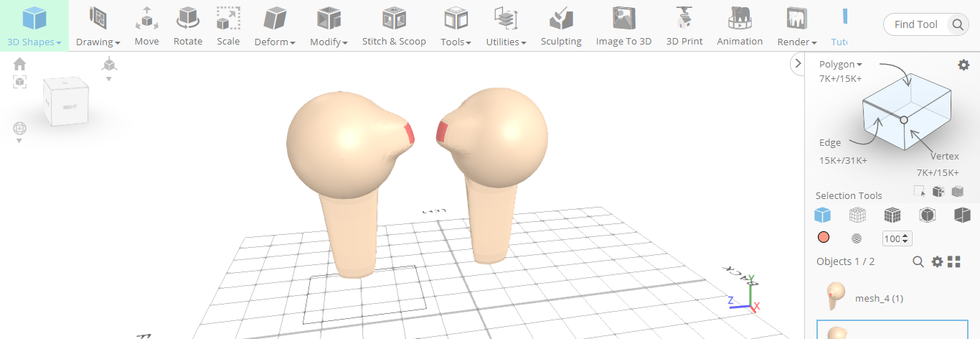Viewport: 980px width, 339px height.
Task: Select the Rotate tool
Action: [x=188, y=26]
